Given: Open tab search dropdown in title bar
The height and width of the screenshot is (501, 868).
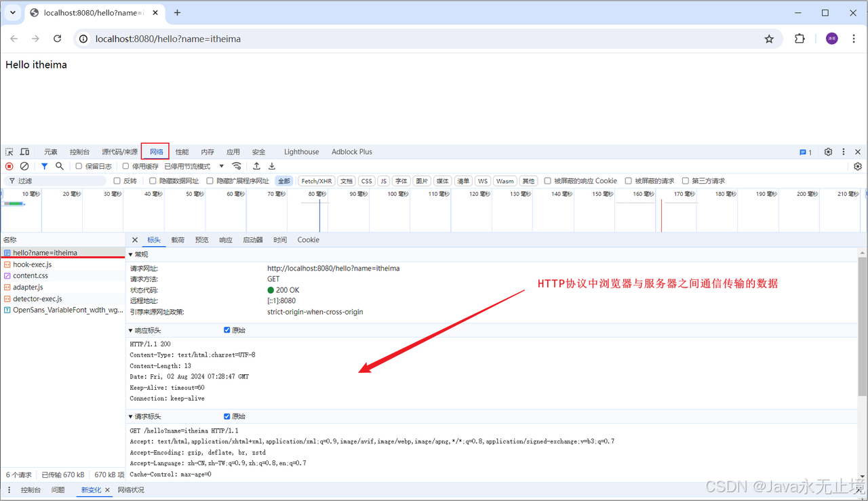Looking at the screenshot, I should click(x=13, y=13).
